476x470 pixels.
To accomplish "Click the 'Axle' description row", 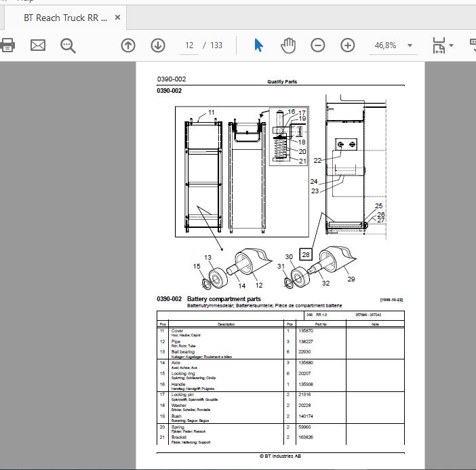I will (x=176, y=363).
